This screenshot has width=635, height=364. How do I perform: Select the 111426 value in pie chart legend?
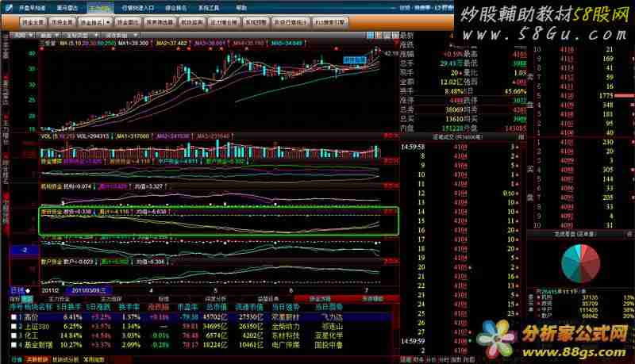pyautogui.click(x=590, y=309)
